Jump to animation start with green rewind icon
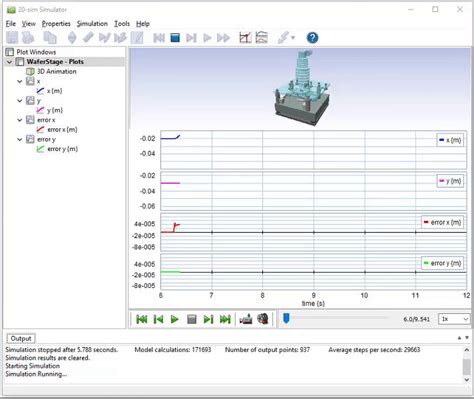Viewport: 474px width, 399px height. (x=142, y=319)
